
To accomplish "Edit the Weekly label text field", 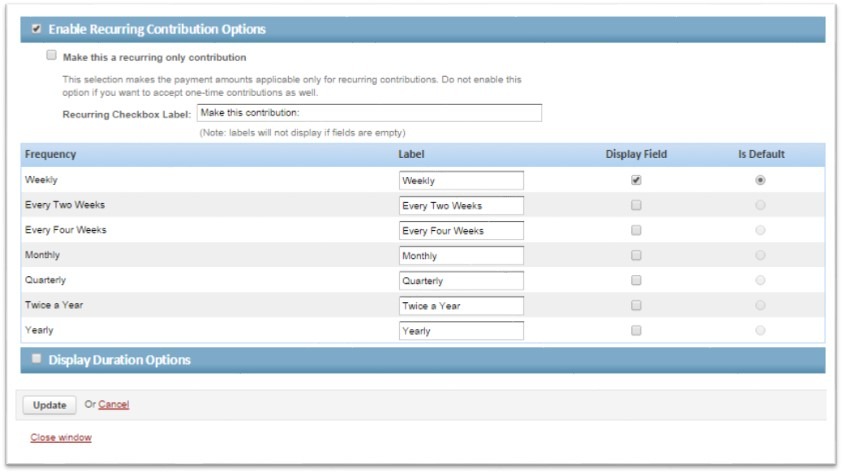I will 461,181.
